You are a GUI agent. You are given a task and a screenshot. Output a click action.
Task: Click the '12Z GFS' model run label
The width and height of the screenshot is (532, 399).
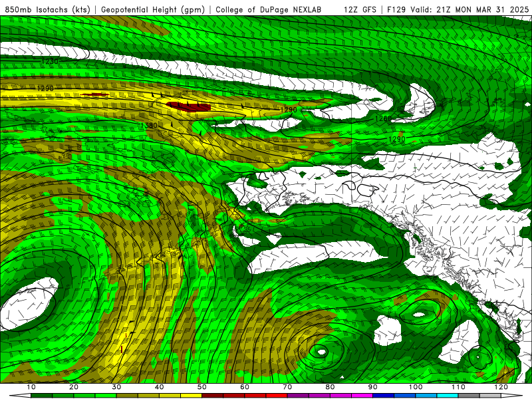[x=360, y=10]
